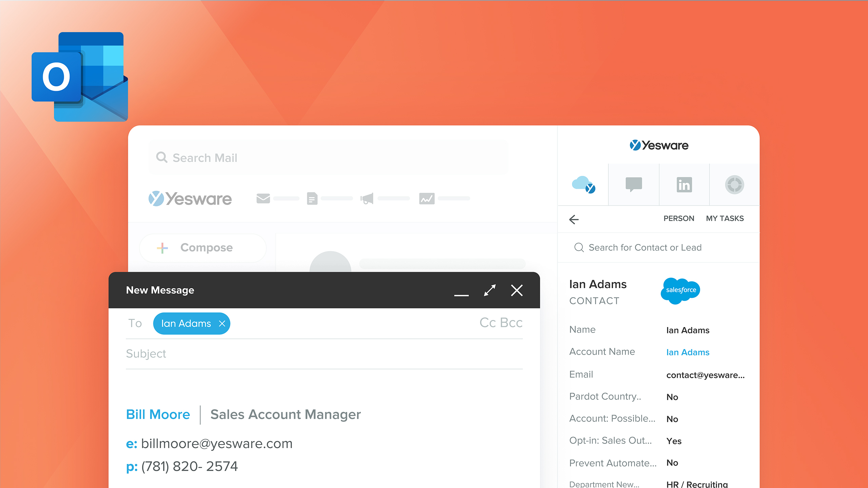This screenshot has height=488, width=868.
Task: Click the billmoore@yesware.com signature email
Action: pyautogui.click(x=217, y=444)
